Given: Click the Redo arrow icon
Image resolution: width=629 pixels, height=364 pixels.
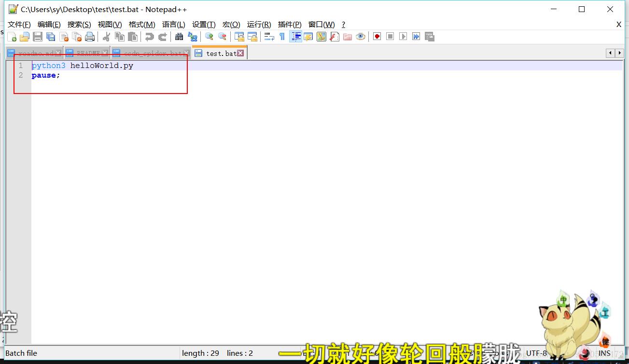Looking at the screenshot, I should click(x=162, y=37).
